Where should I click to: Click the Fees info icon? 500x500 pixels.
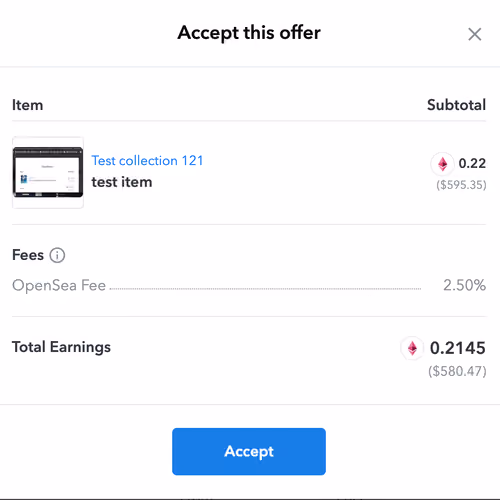tap(57, 255)
